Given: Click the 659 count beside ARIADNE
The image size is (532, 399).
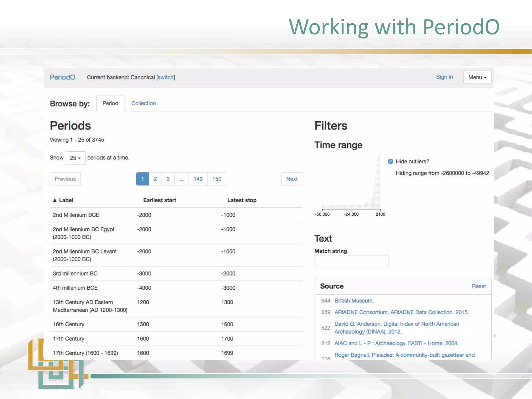Looking at the screenshot, I should (x=325, y=312).
